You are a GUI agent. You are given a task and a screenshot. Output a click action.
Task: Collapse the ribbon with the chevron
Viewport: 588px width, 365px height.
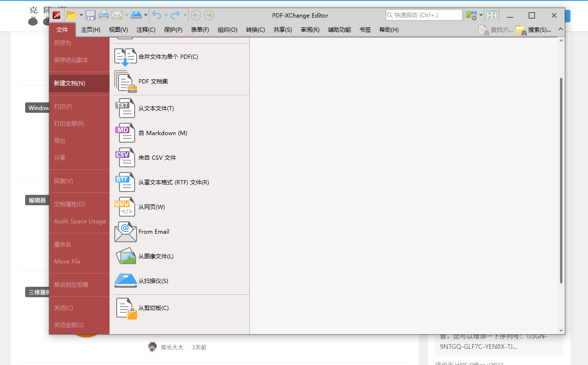point(560,29)
